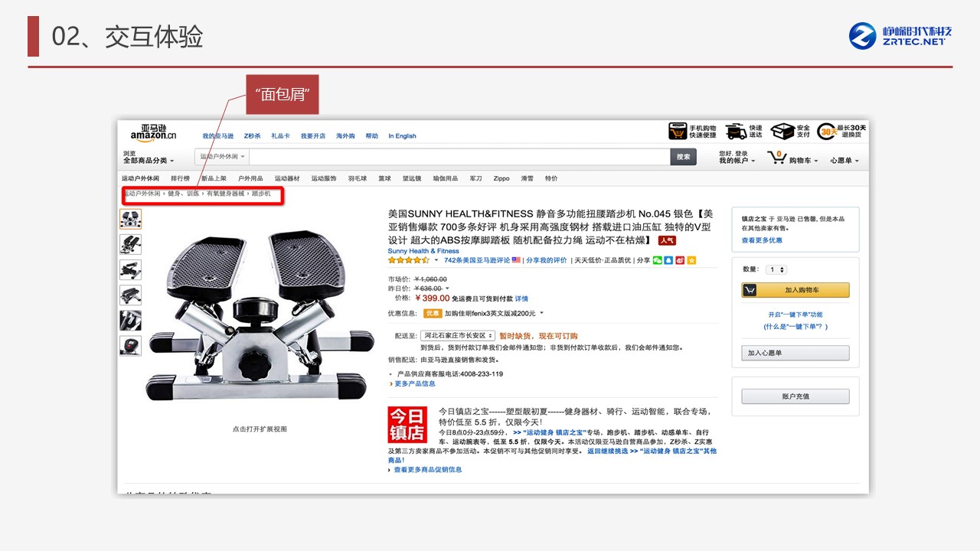Open the 全部商品分类 category dropdown
Image resolution: width=980 pixels, height=551 pixels.
[149, 161]
